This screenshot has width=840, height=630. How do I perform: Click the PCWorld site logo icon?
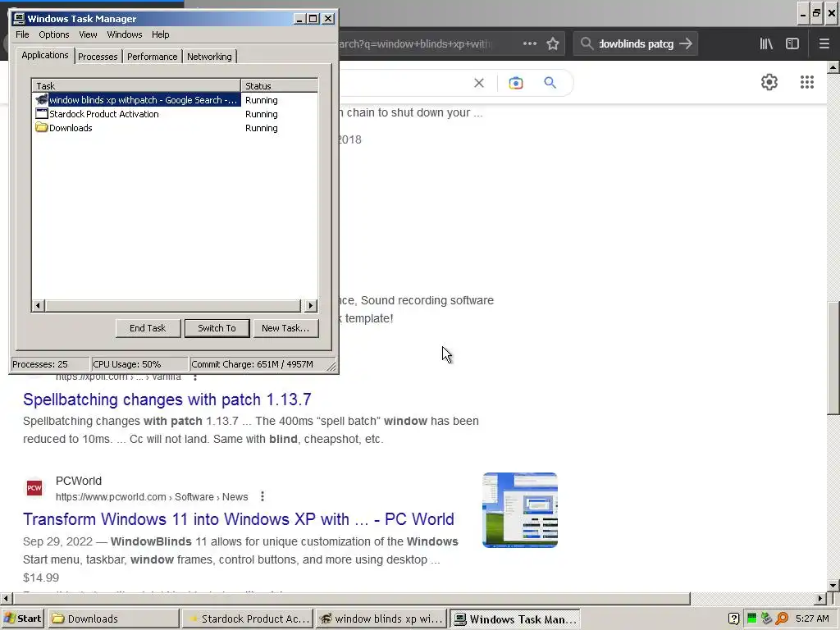coord(34,488)
